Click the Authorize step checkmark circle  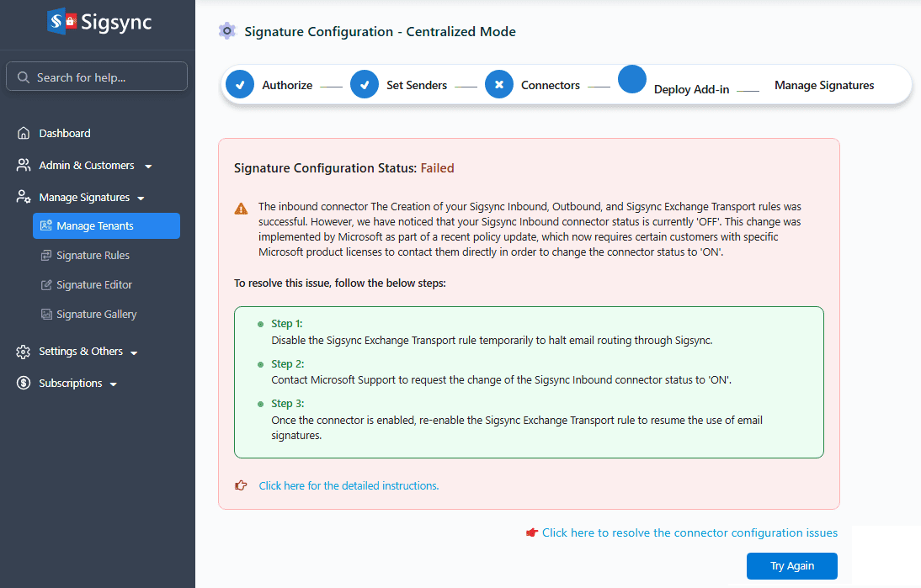coord(240,85)
